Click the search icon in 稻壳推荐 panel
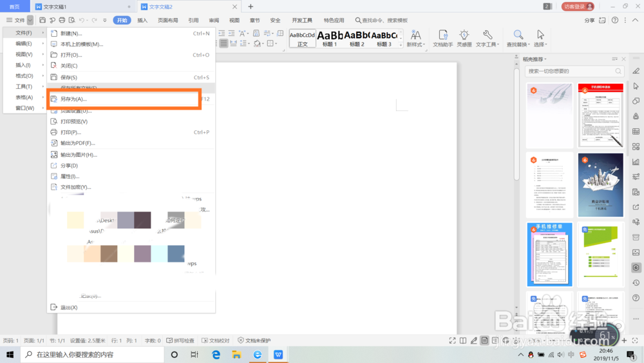 pyautogui.click(x=618, y=71)
